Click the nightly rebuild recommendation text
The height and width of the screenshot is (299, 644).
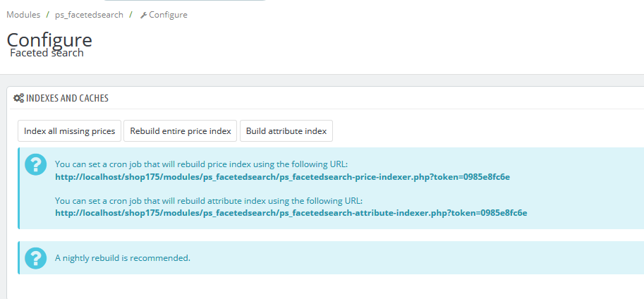point(123,258)
